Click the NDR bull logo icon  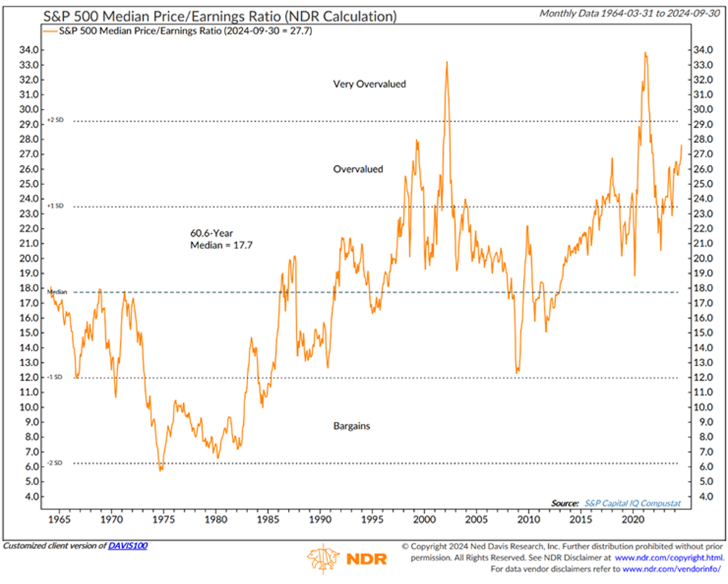(323, 558)
